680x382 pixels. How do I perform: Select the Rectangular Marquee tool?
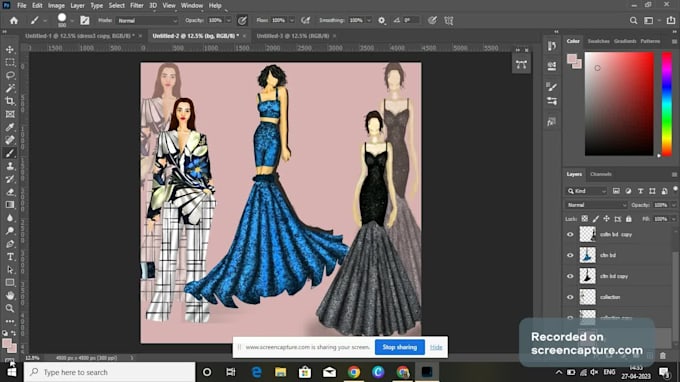10,62
